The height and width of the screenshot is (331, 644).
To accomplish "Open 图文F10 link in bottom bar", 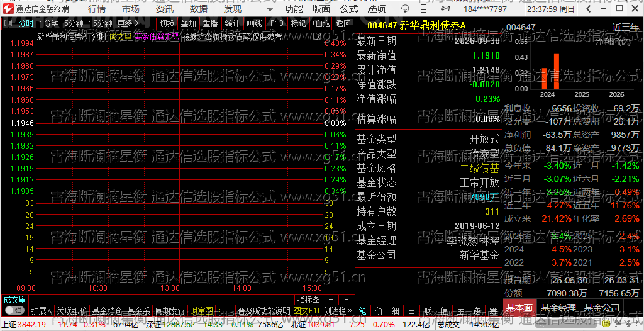I will pyautogui.click(x=308, y=310).
